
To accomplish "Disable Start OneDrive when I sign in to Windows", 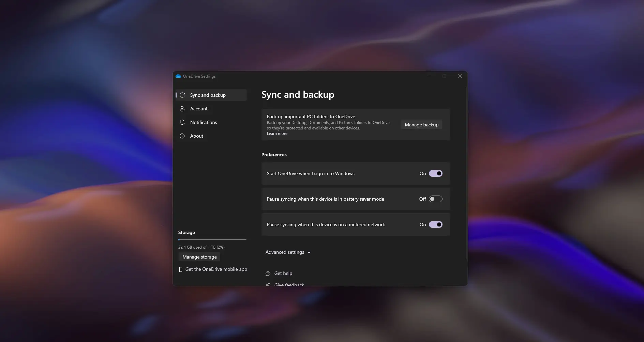I will [435, 173].
